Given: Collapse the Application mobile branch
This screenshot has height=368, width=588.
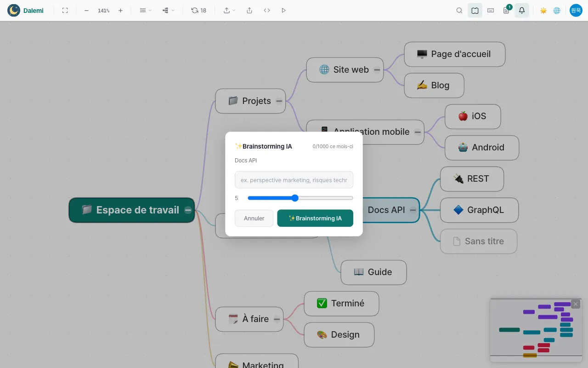Looking at the screenshot, I should click(x=418, y=132).
